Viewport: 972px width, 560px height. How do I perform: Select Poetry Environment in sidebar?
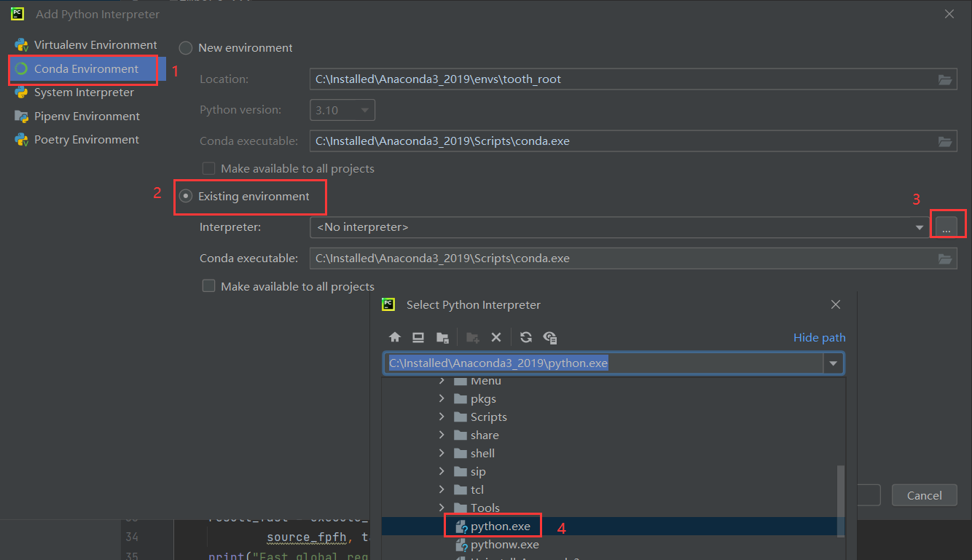[86, 140]
